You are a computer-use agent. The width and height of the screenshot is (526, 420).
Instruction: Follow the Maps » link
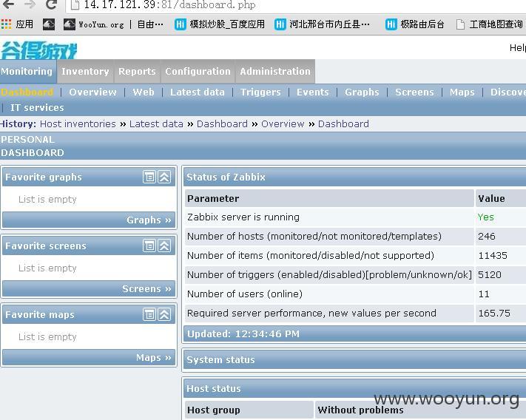click(x=154, y=358)
